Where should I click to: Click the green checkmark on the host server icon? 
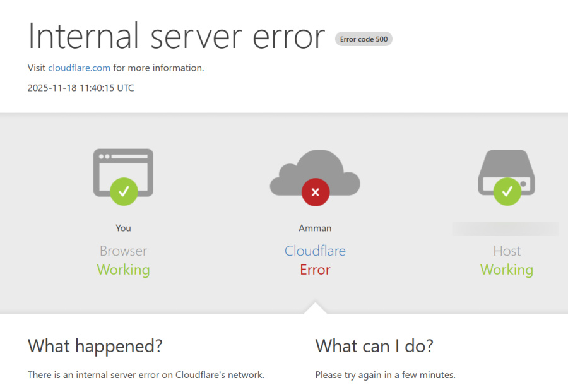(x=506, y=191)
